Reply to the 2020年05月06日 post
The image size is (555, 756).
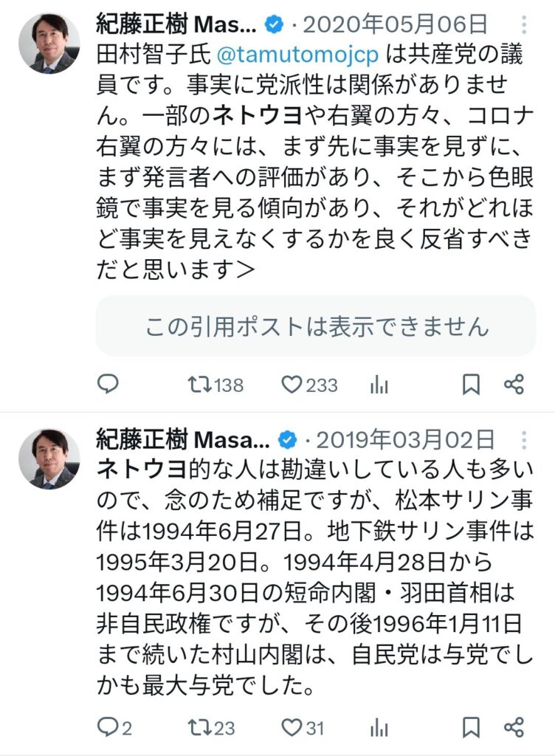click(108, 384)
